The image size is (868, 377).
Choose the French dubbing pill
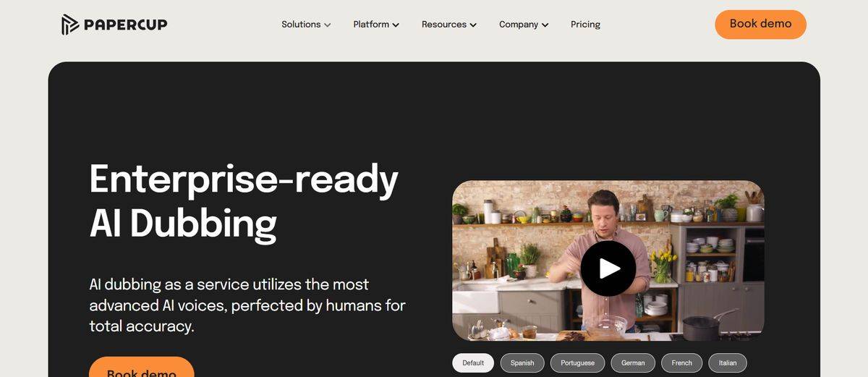tap(682, 363)
